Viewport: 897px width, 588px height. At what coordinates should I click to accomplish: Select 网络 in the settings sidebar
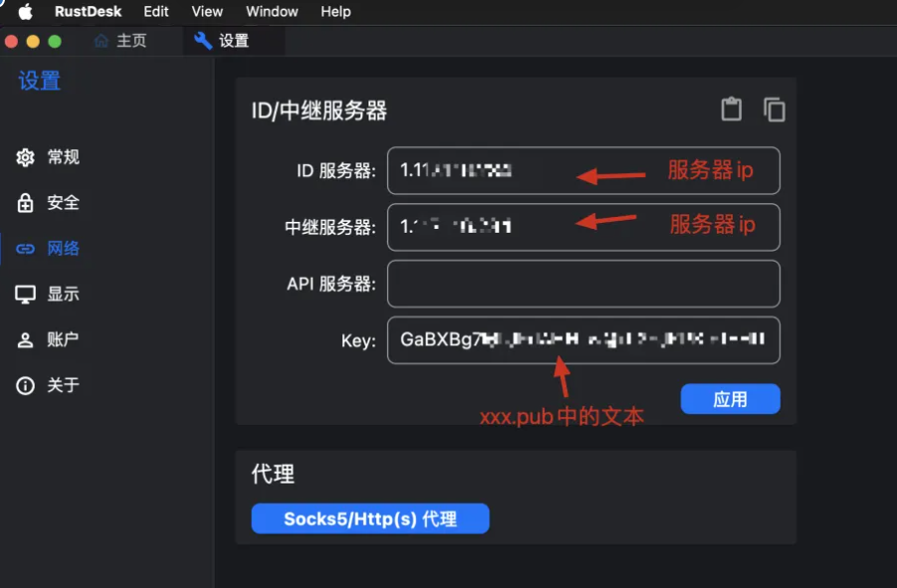(x=63, y=249)
